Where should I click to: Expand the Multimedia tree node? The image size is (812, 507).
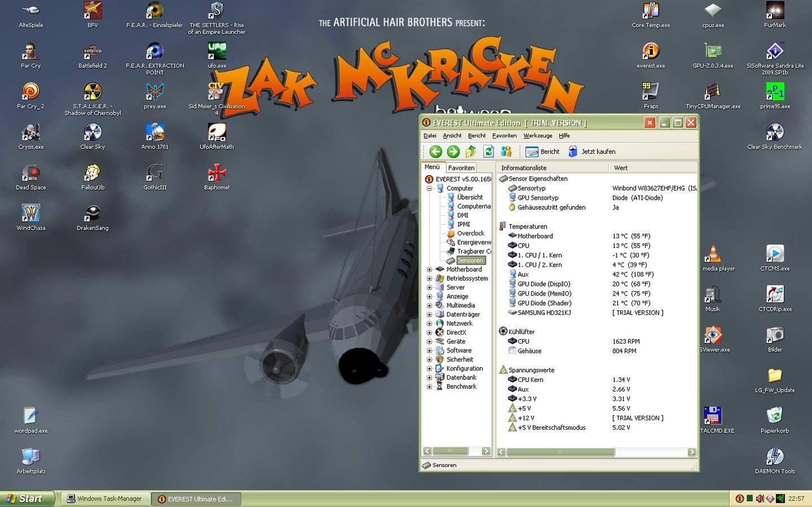tap(429, 306)
